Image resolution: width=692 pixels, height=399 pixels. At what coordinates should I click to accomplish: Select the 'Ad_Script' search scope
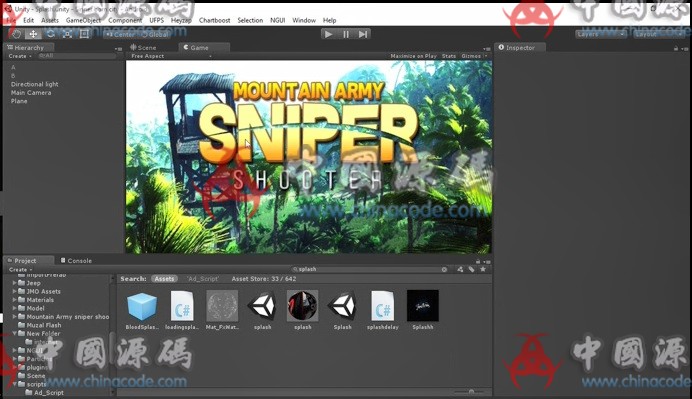coord(203,279)
